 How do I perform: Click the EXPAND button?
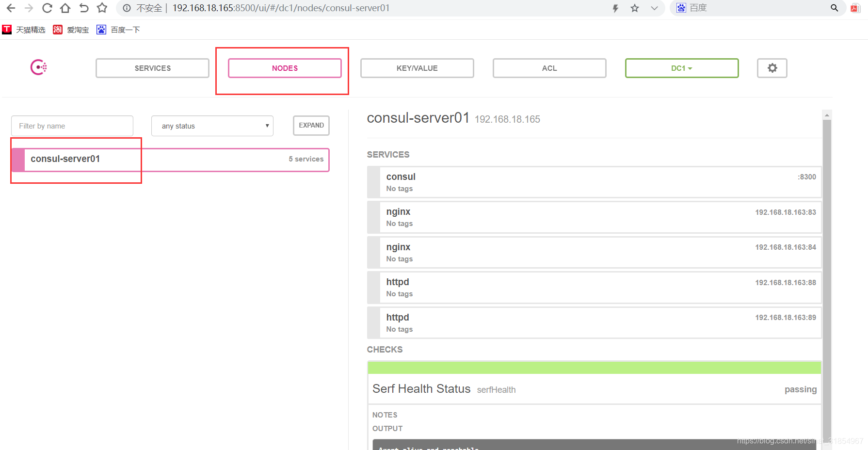(x=311, y=126)
